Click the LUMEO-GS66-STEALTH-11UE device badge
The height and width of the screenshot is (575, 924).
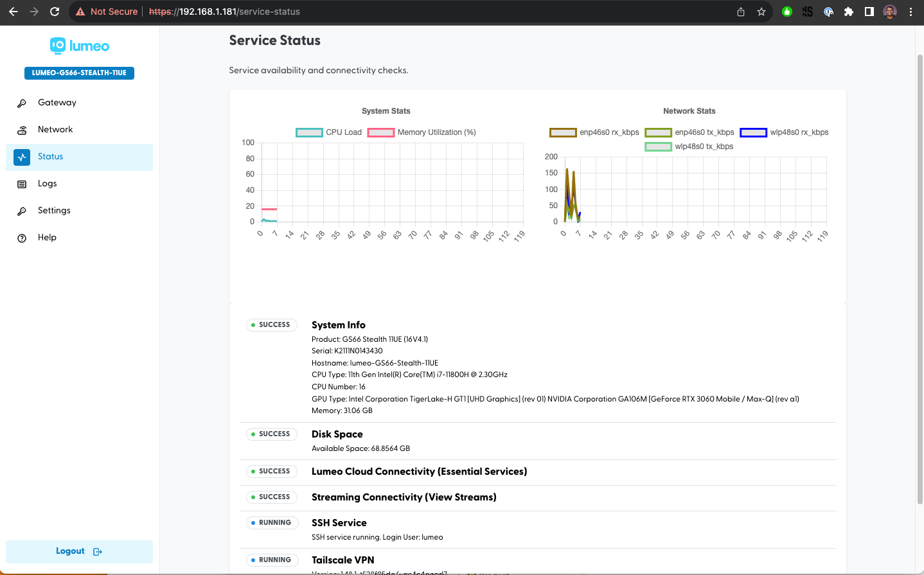(79, 73)
